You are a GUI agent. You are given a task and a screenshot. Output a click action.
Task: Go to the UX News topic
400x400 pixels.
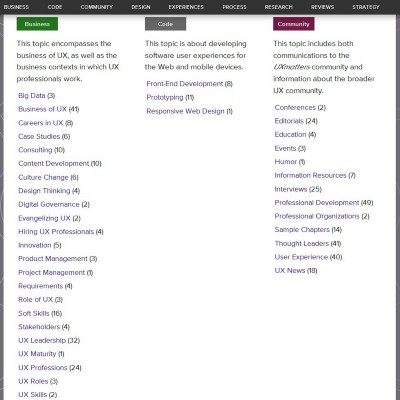tap(290, 270)
